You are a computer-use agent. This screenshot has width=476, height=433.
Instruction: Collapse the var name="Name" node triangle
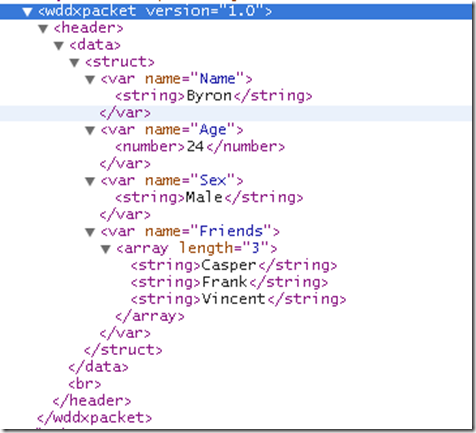click(x=90, y=80)
